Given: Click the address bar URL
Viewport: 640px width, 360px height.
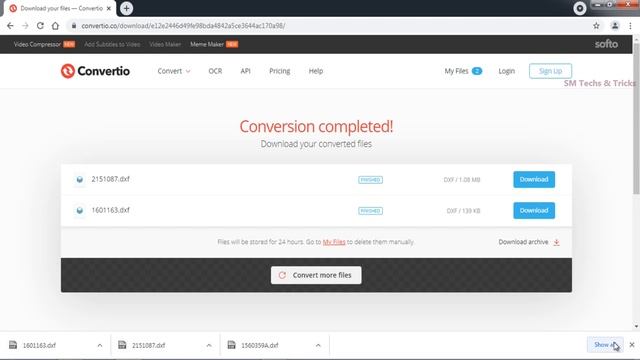Looking at the screenshot, I should pyautogui.click(x=183, y=26).
